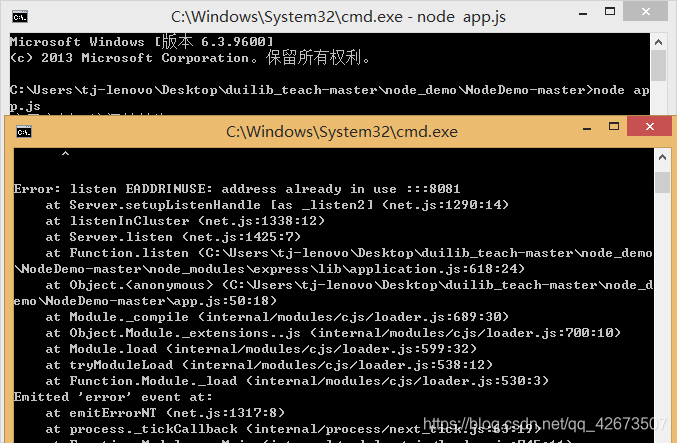Click '(c) 2013 Microsoft Corporation' line
Screen dimensions: 677x443
pos(190,57)
